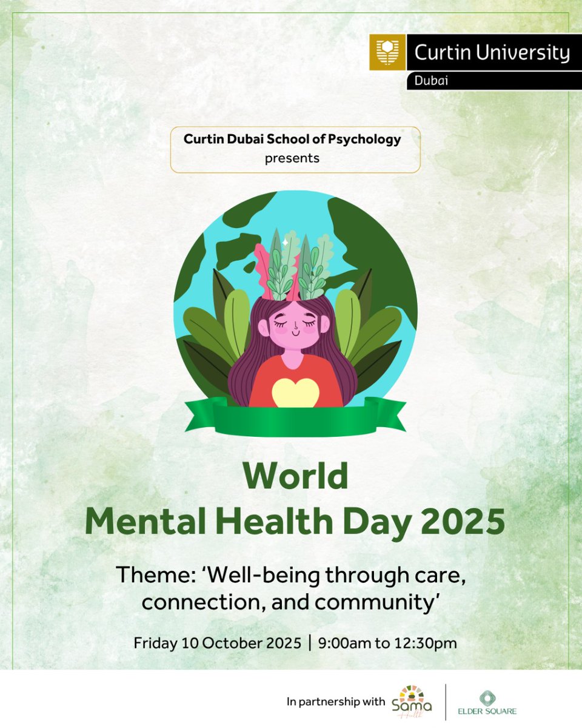Click the 'World' title text
This screenshot has height=728, width=582.
pyautogui.click(x=296, y=476)
